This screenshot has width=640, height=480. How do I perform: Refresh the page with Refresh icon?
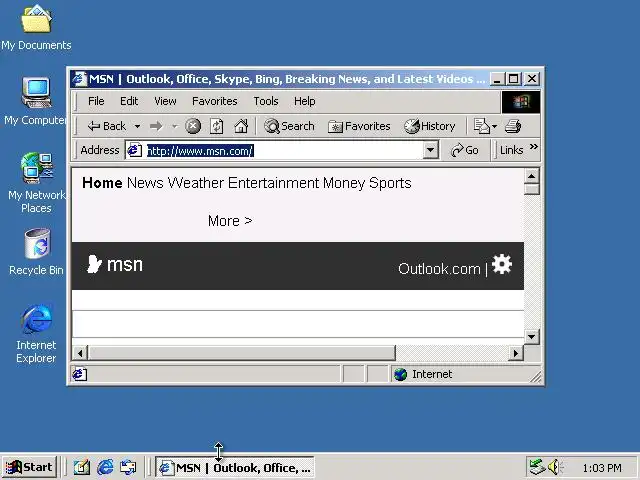tap(216, 126)
